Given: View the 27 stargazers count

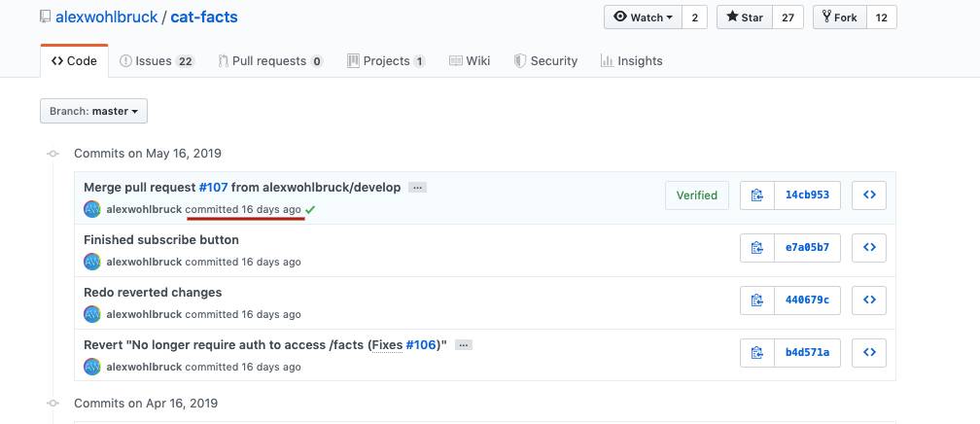Looking at the screenshot, I should click(787, 18).
